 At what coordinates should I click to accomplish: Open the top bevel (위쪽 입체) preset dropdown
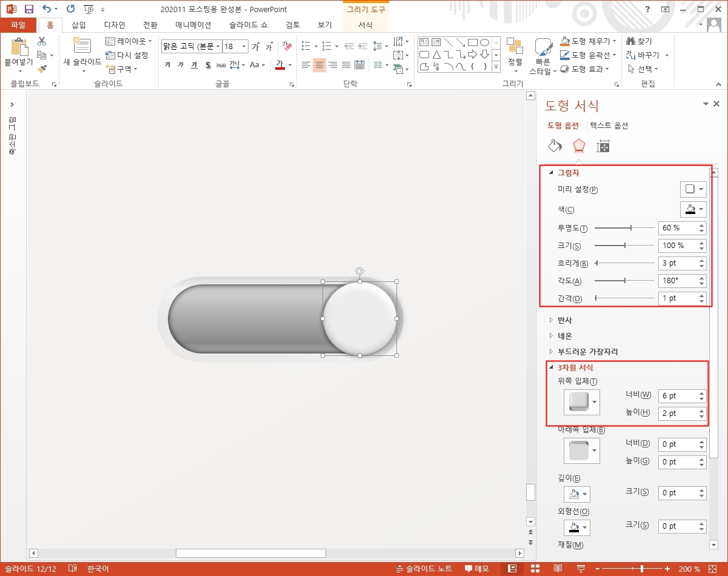click(582, 402)
